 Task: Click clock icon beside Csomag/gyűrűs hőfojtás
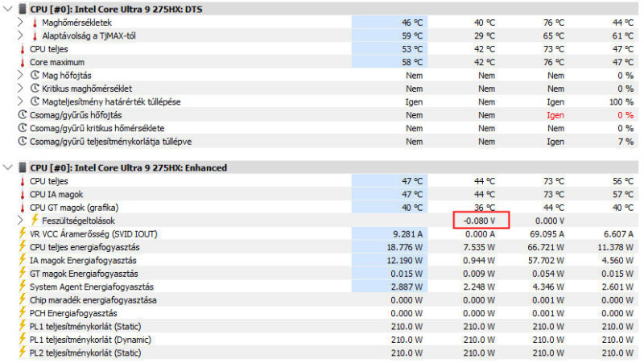pyautogui.click(x=23, y=115)
